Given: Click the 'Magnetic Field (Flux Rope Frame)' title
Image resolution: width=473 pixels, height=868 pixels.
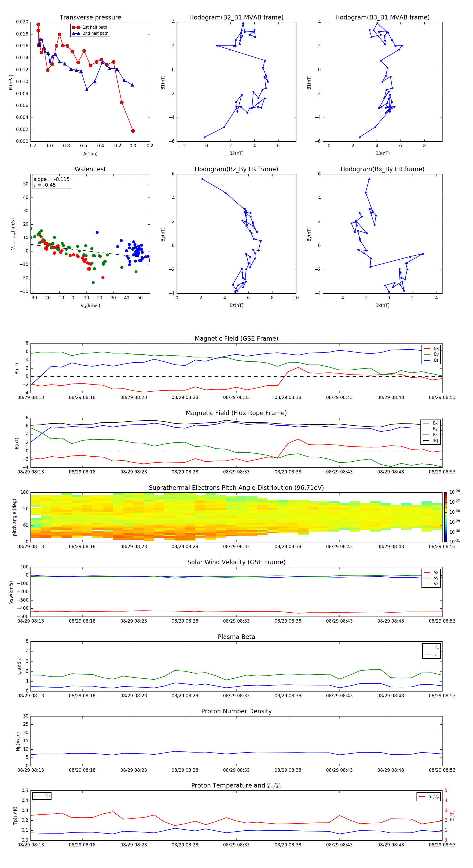Looking at the screenshot, I should tap(236, 413).
